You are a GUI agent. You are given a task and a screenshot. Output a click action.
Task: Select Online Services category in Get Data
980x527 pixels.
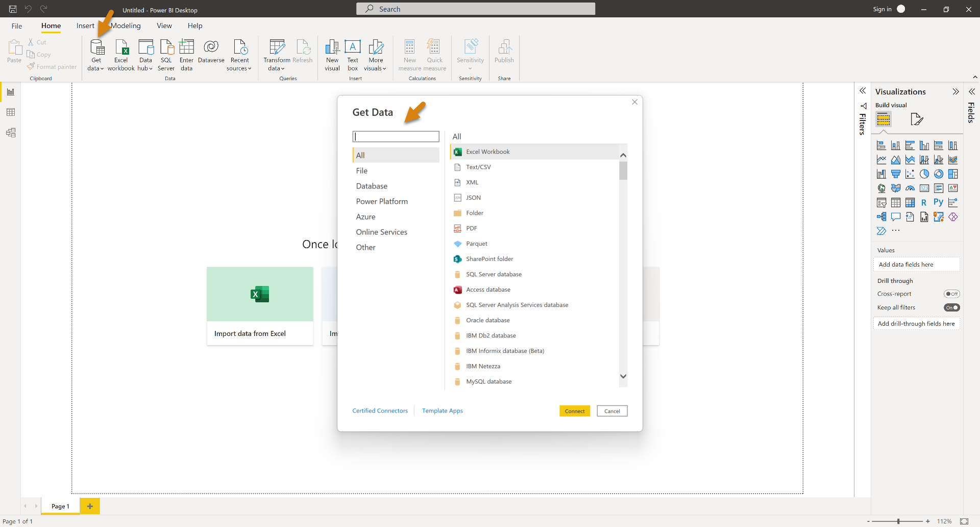pyautogui.click(x=396, y=232)
